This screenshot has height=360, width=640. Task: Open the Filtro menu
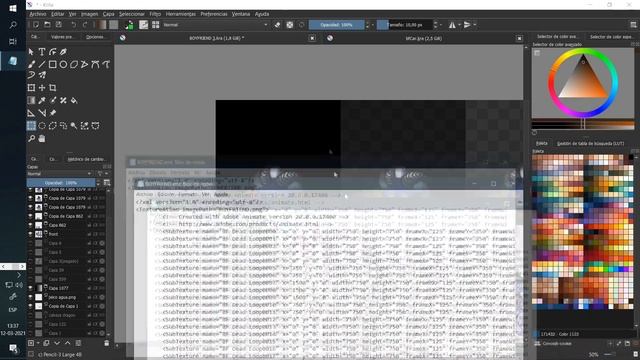click(x=155, y=14)
